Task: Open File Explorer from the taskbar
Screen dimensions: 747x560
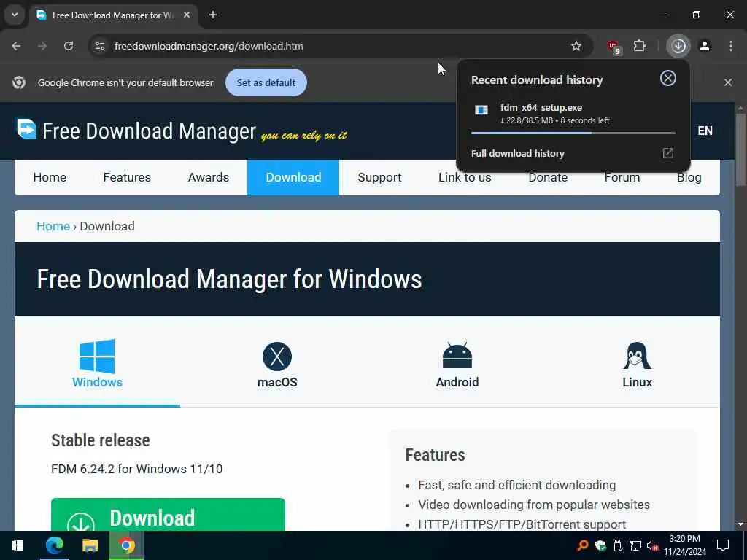Action: click(90, 545)
